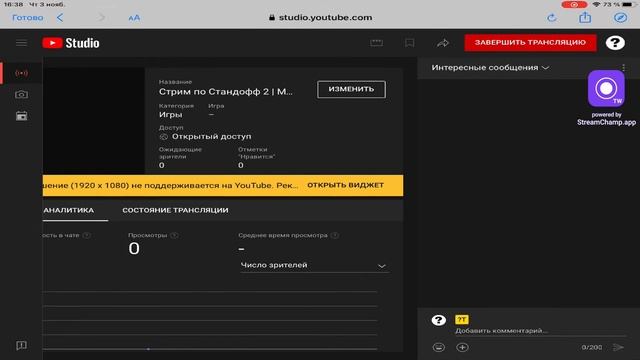Click the share arrow icon in header
The image size is (640, 360).
[x=443, y=43]
